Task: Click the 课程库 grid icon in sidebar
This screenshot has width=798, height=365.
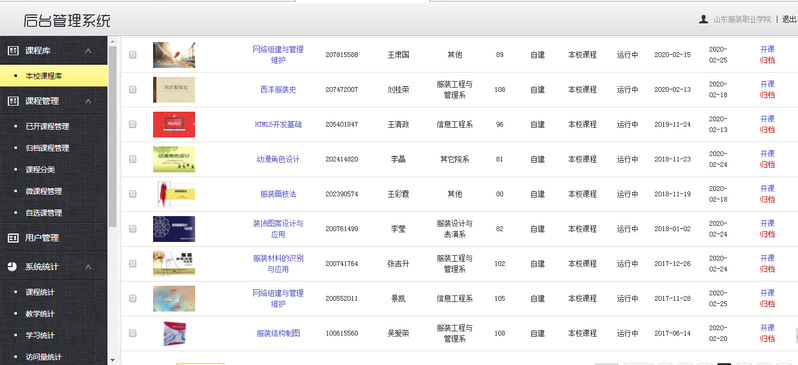Action: (13, 50)
